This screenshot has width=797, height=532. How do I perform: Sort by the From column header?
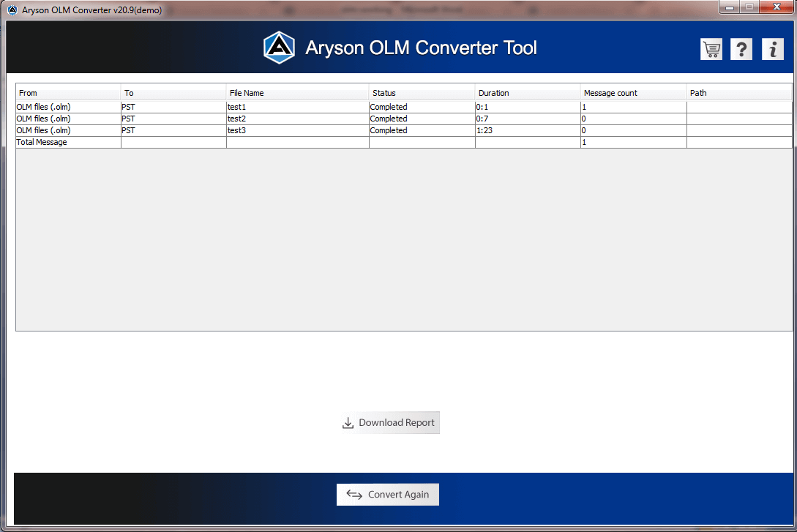[x=68, y=92]
